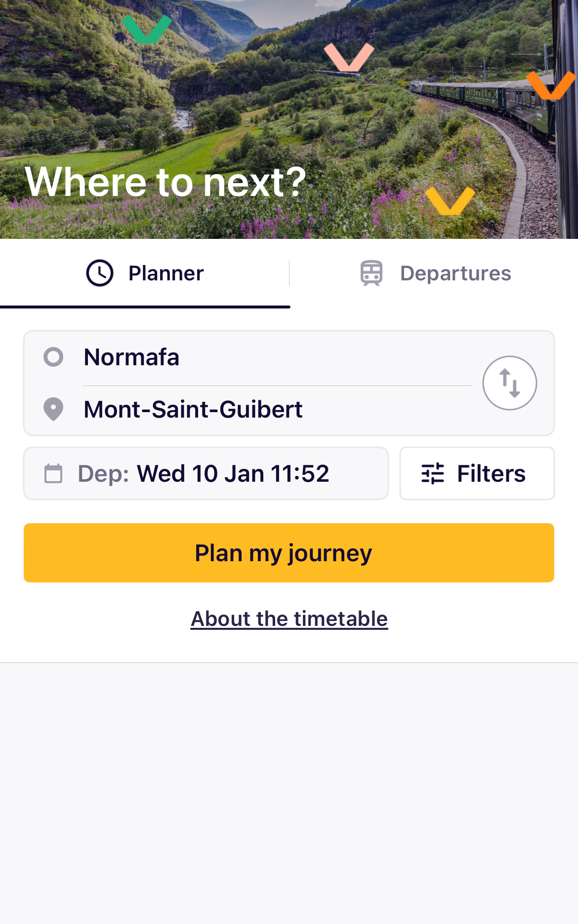Swap origin and destination stations

click(509, 383)
